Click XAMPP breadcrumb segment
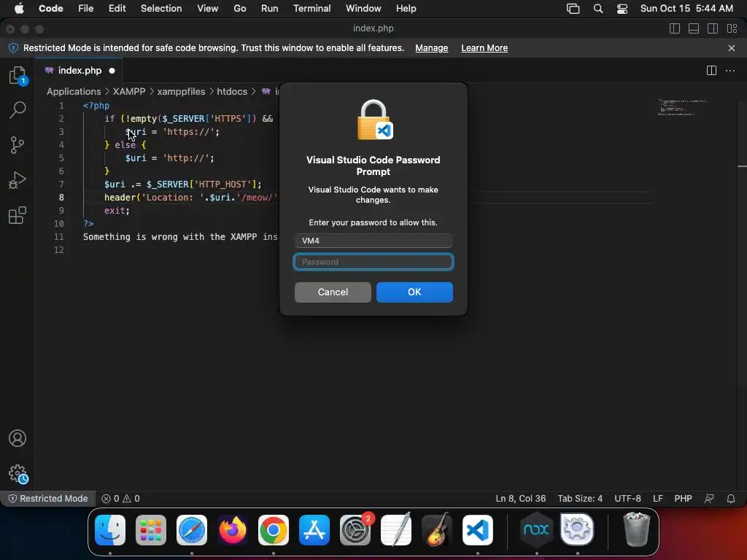This screenshot has width=747, height=560. 129,91
